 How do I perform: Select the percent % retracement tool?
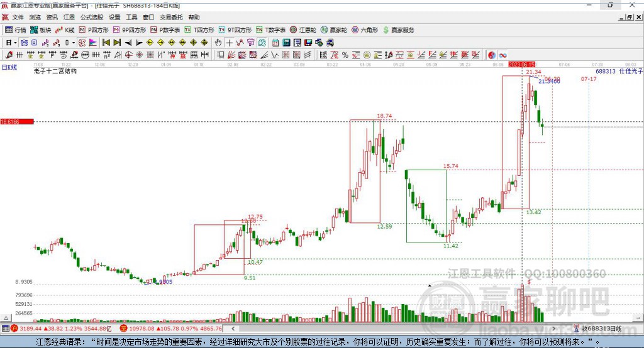pos(345,55)
